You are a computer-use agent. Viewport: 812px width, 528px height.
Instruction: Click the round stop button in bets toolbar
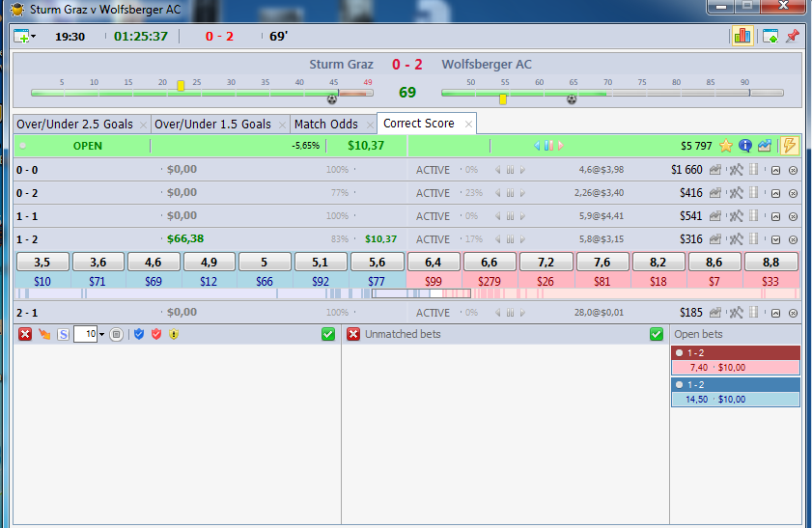[117, 334]
